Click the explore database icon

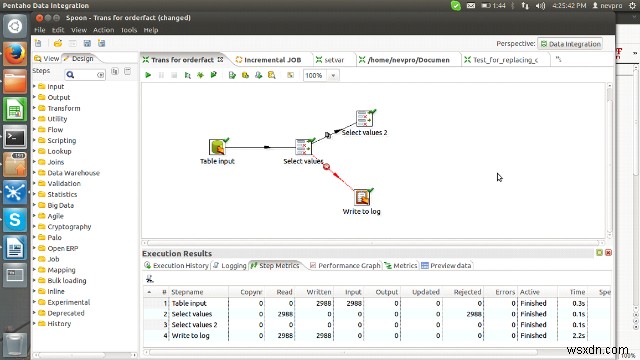point(271,75)
